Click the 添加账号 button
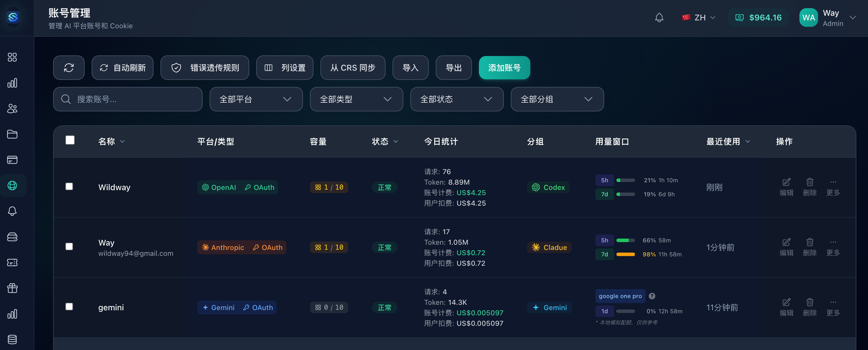This screenshot has height=350, width=868. (x=504, y=68)
